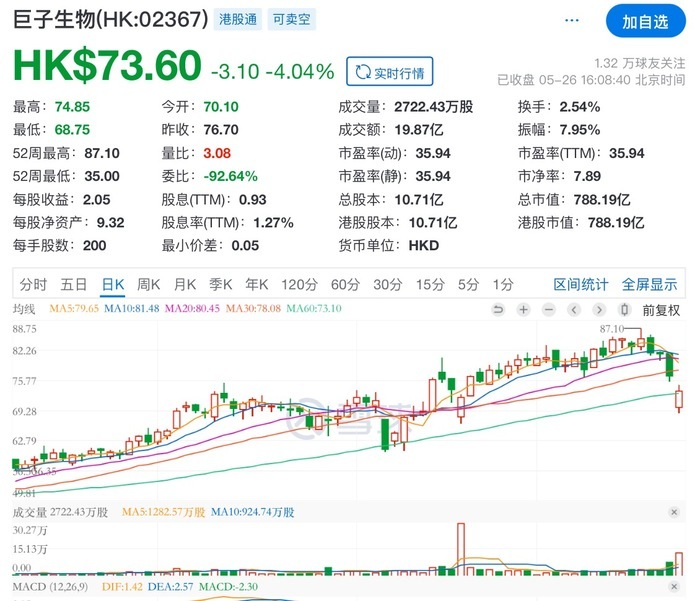Click the volume MA5:1282.57万股 label
The height and width of the screenshot is (601, 700).
[163, 512]
